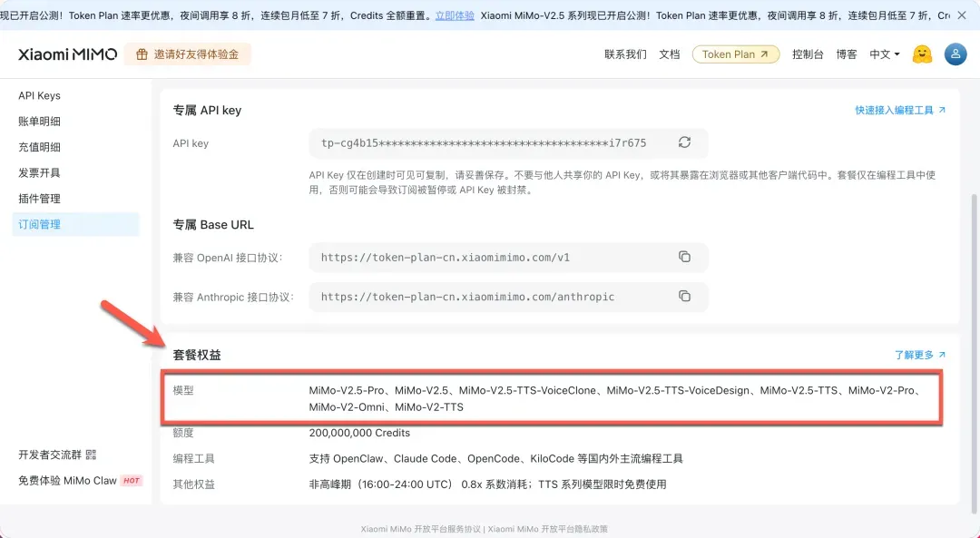This screenshot has height=538, width=980.
Task: Open 了解更多 link in 套餐权益
Action: [x=920, y=355]
